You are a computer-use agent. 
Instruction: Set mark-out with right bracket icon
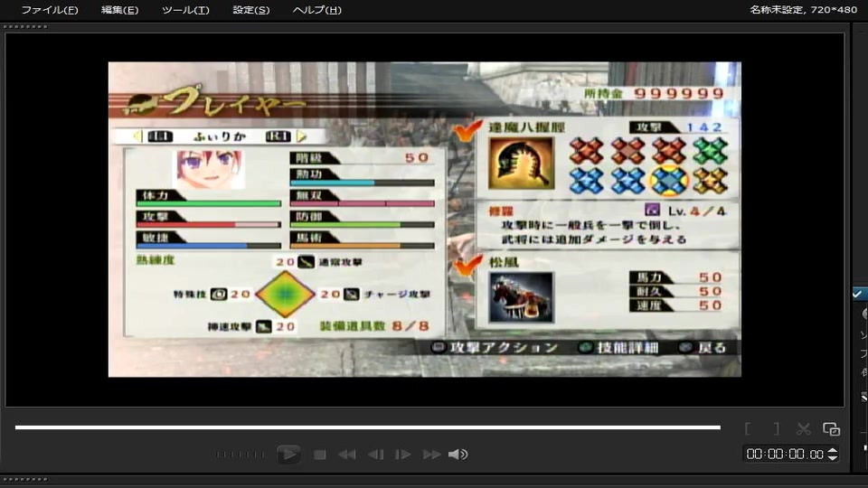[x=776, y=428]
